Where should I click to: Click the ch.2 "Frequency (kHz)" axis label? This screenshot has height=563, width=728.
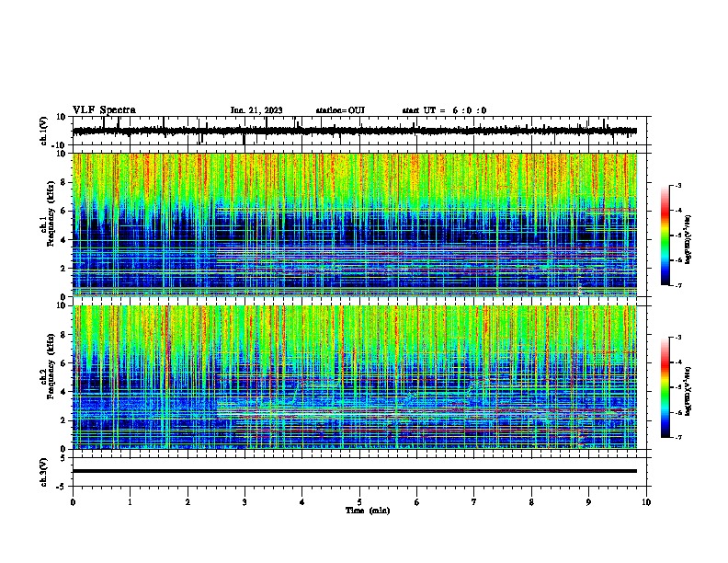click(51, 366)
